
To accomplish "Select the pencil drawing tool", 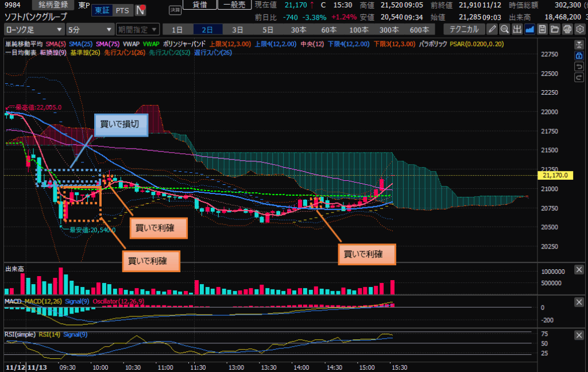I will pyautogui.click(x=492, y=29).
